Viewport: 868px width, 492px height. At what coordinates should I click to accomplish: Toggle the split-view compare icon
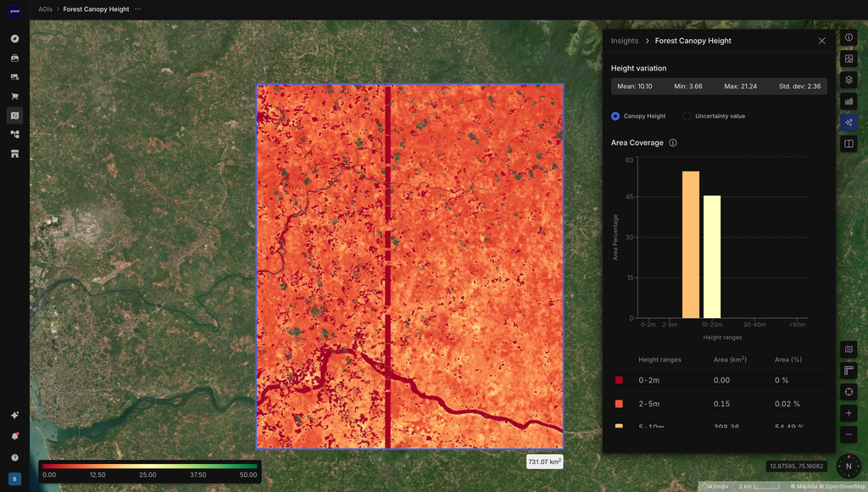click(x=849, y=143)
